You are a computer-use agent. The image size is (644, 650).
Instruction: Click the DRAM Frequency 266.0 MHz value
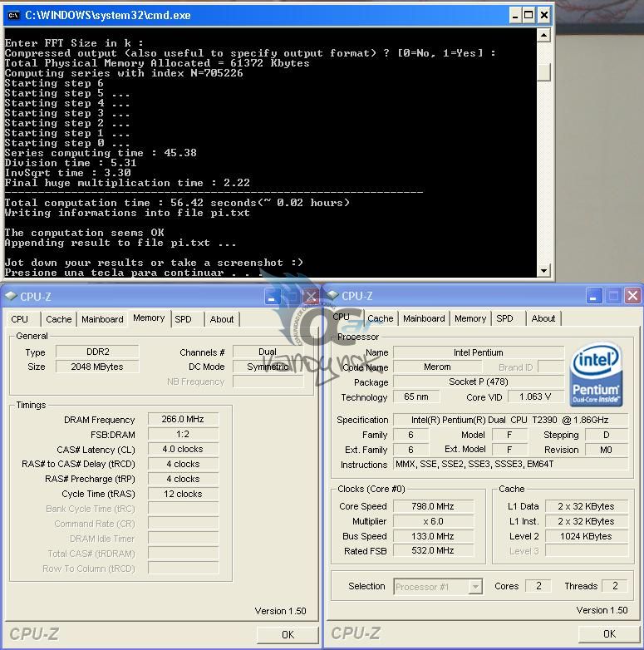click(183, 419)
